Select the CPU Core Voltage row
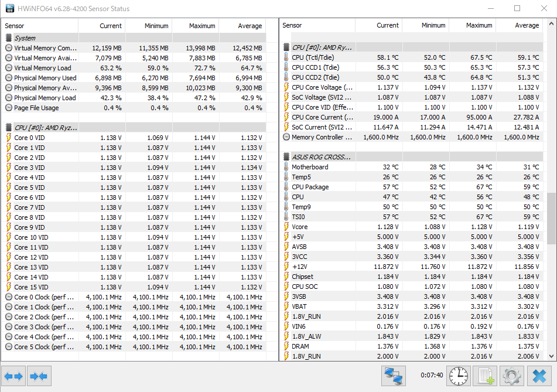Image resolution: width=557 pixels, height=392 pixels. point(413,87)
